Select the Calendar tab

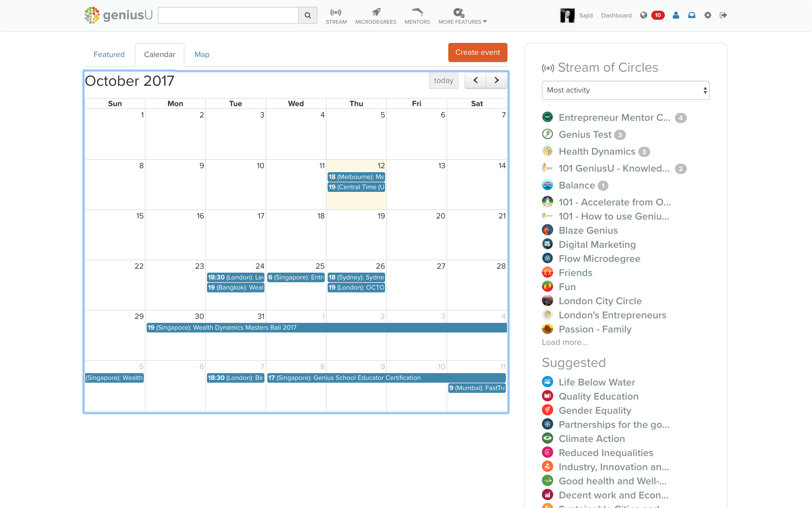click(x=159, y=54)
